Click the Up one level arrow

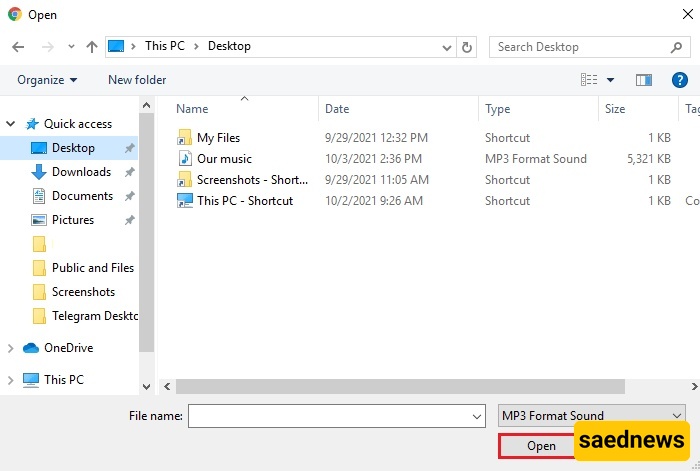(92, 47)
